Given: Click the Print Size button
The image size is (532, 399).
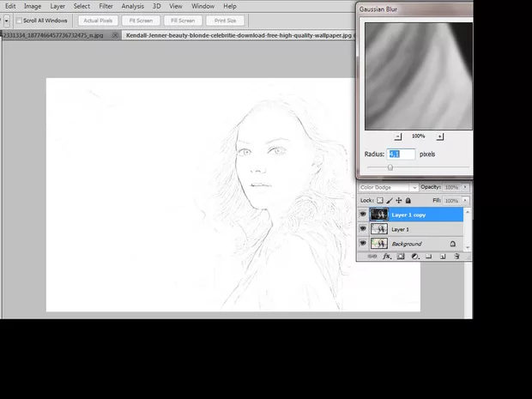Looking at the screenshot, I should tap(225, 21).
